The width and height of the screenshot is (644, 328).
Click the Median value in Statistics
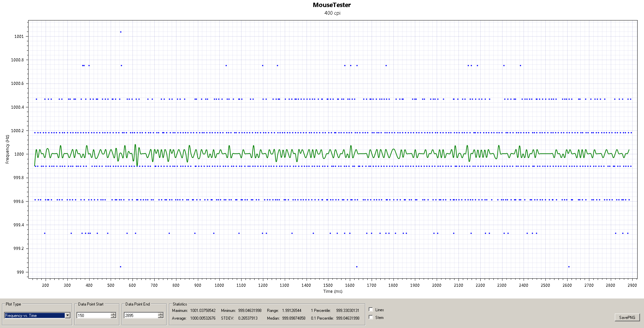click(x=293, y=318)
